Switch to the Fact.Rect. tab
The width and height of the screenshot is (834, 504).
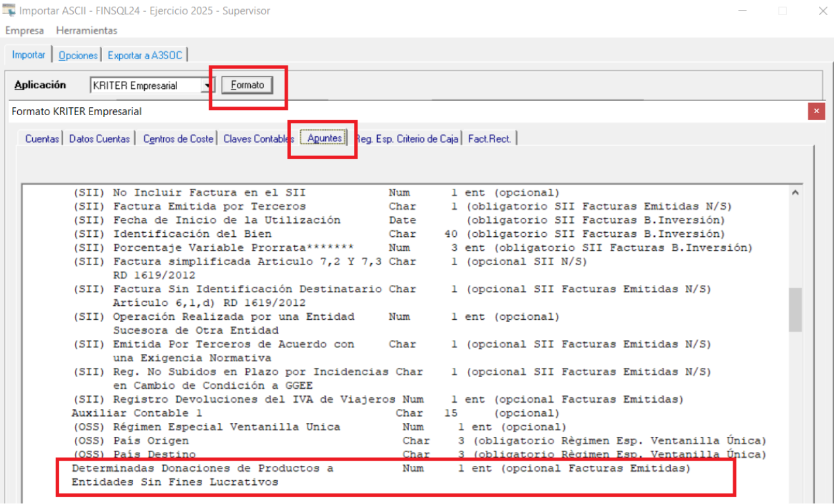click(x=489, y=139)
